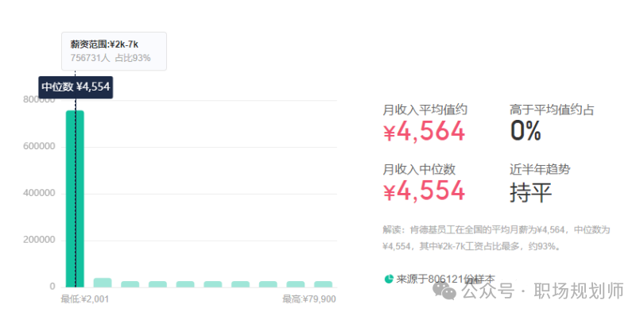Click the 最低:¥2,001 axis label
Screen dimensions: 644x316
click(85, 299)
